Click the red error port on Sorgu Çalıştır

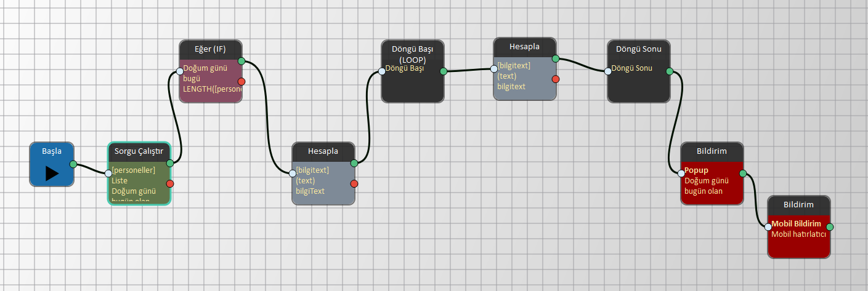click(x=171, y=183)
